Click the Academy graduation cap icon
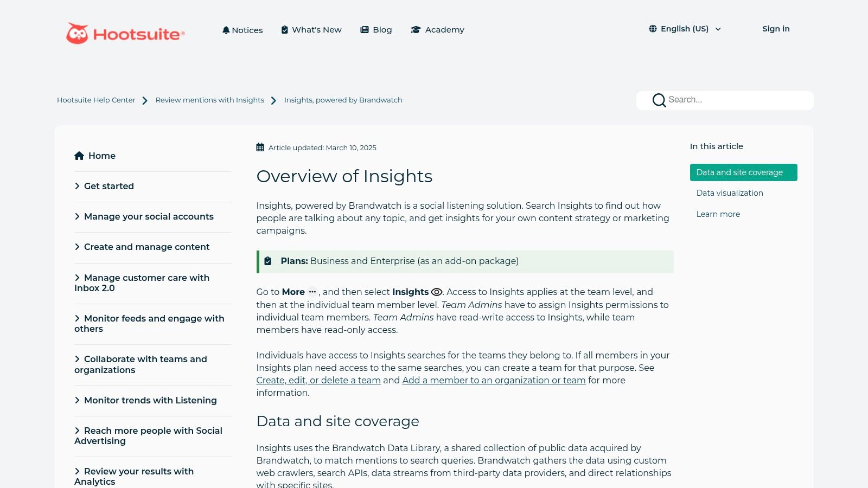 [416, 30]
